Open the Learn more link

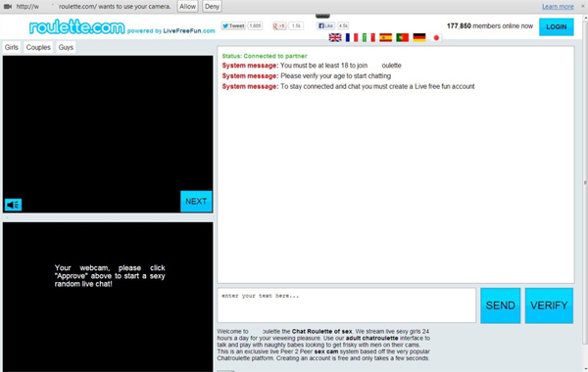[558, 7]
